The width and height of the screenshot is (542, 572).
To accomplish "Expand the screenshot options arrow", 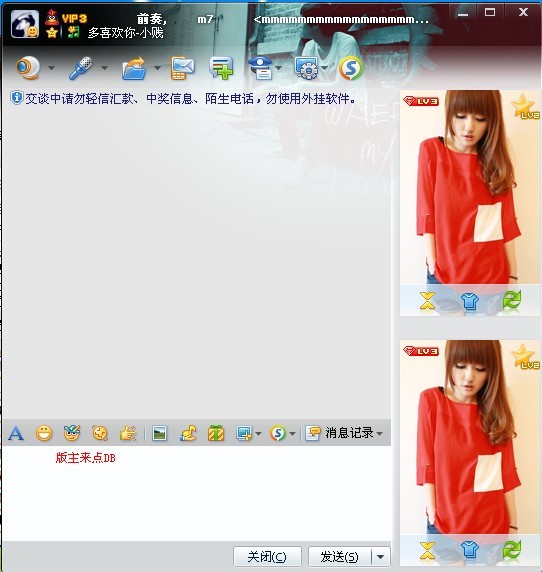I will [x=258, y=434].
